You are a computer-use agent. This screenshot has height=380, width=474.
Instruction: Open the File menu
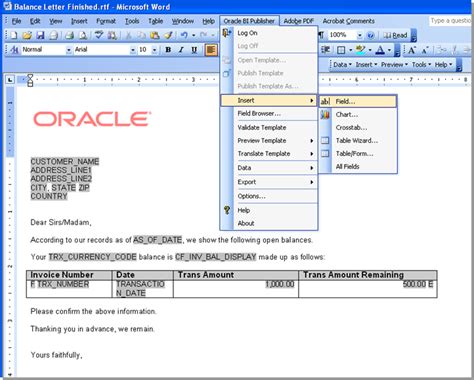(16, 21)
